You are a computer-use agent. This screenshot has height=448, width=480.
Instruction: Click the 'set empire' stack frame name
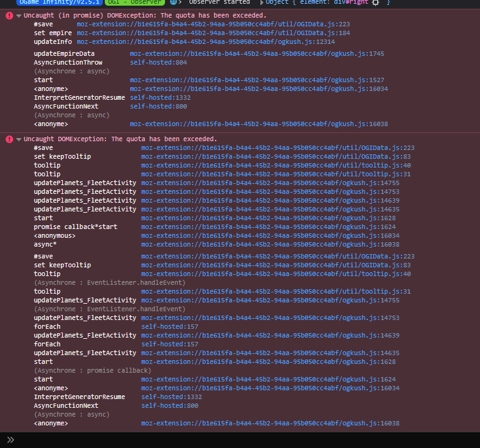(53, 33)
